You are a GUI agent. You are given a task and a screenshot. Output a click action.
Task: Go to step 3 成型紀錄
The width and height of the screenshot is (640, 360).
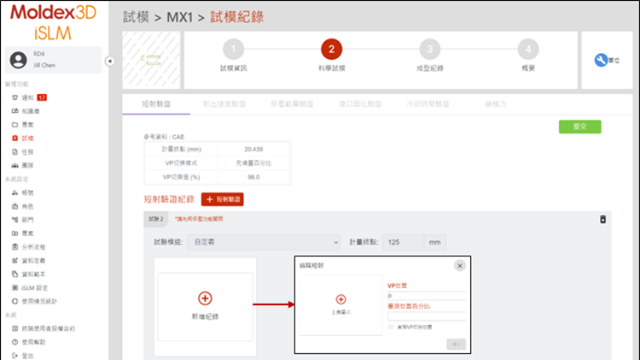[x=430, y=49]
